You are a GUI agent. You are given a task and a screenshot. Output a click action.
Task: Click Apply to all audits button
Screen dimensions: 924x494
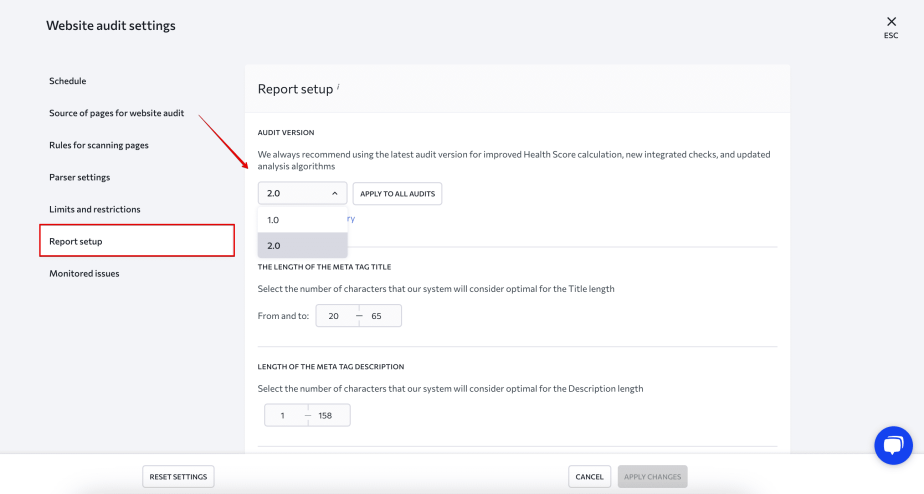click(x=397, y=193)
